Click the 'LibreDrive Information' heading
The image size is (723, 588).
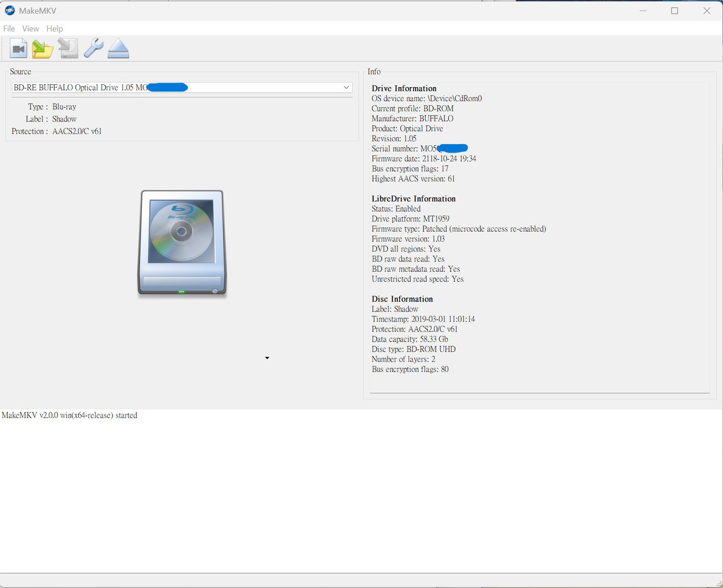[x=414, y=198]
